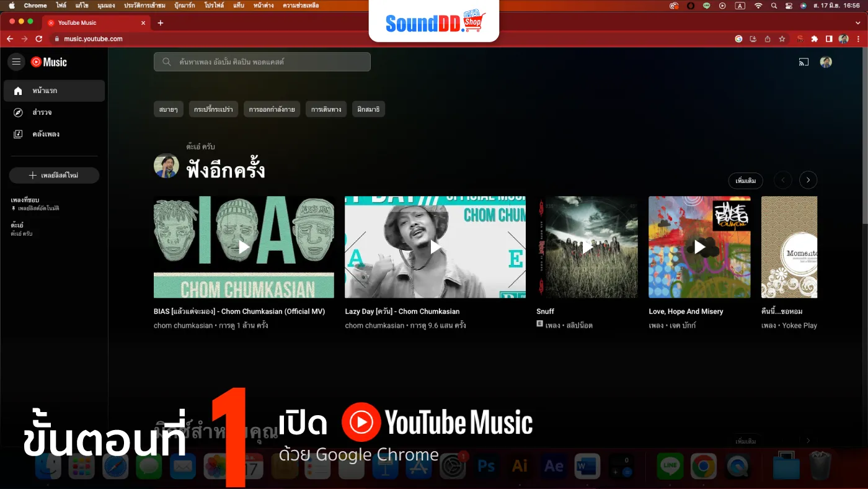This screenshot has height=489, width=868.
Task: Click the เพลย์ลิสต์ใหม่ button
Action: point(54,176)
